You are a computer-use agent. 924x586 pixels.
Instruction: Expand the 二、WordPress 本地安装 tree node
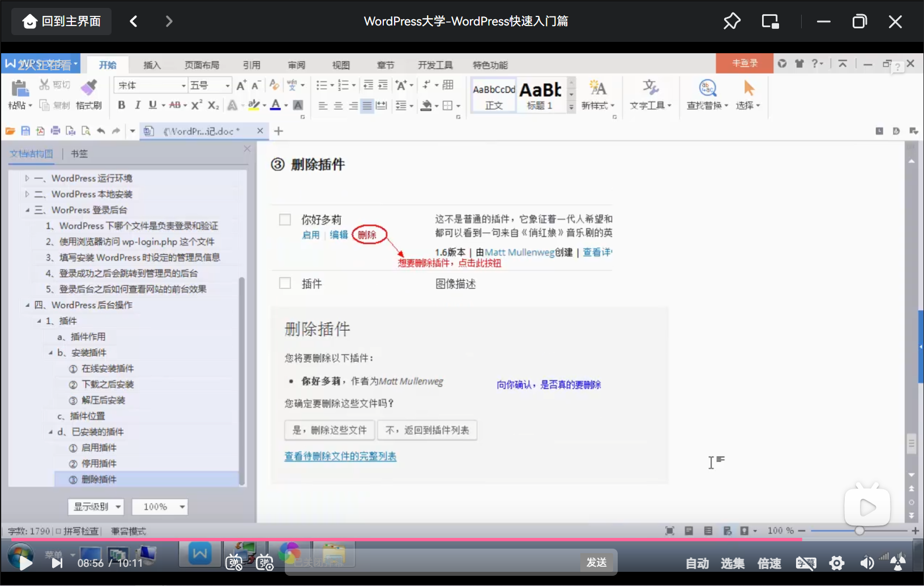click(27, 194)
